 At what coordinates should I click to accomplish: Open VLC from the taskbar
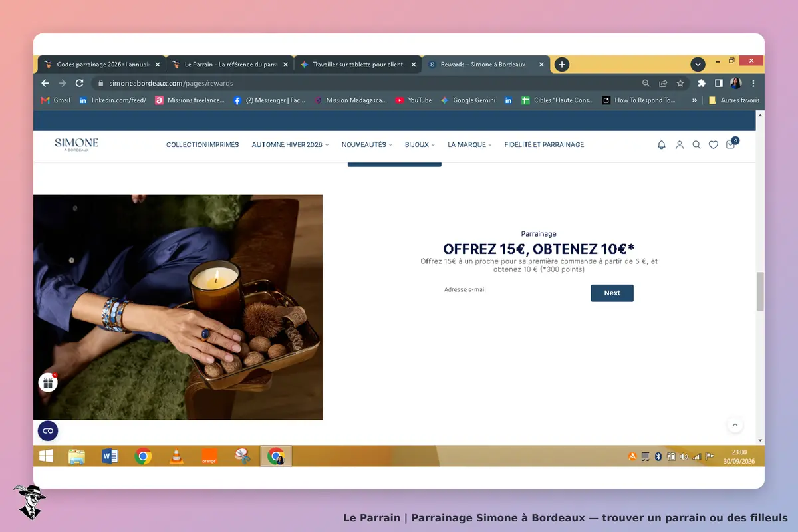point(176,456)
